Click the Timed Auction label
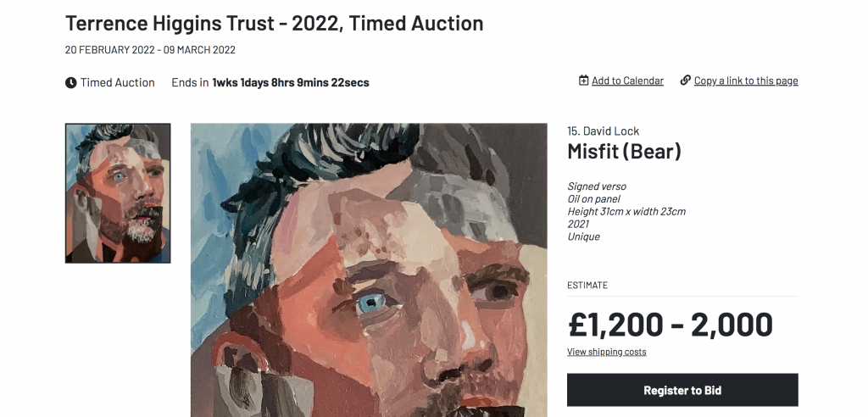868x417 pixels. (118, 83)
